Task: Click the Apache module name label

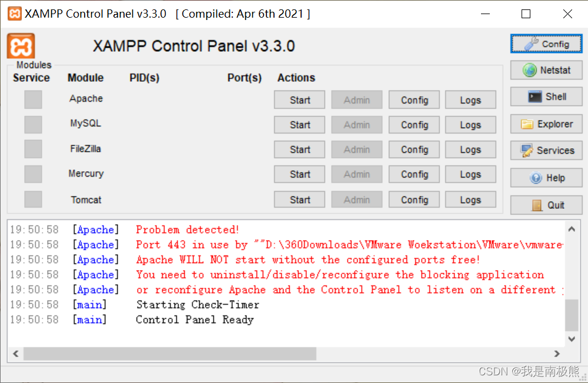Action: click(x=86, y=99)
